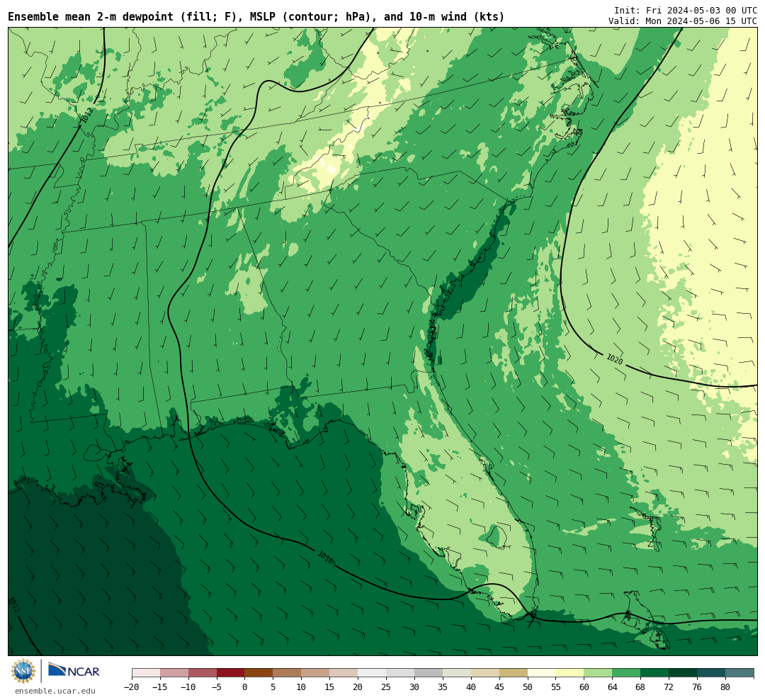The width and height of the screenshot is (765, 700).
Task: Click the -15 colorbar tick label
Action: coord(160,687)
